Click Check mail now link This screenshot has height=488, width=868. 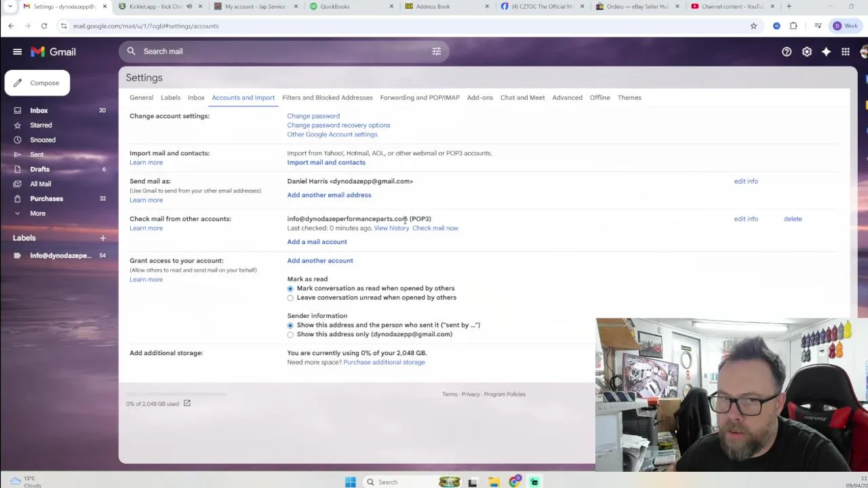pyautogui.click(x=435, y=228)
